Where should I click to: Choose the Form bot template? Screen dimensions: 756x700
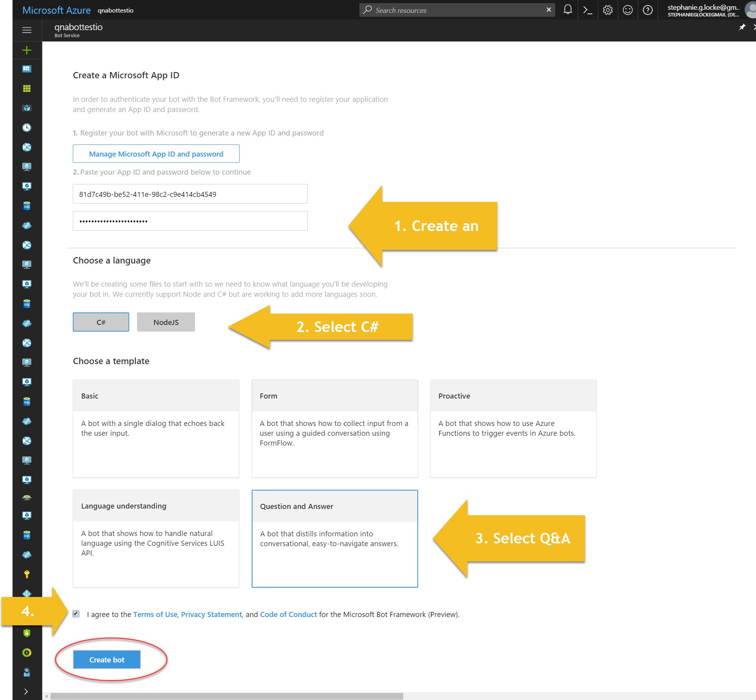point(335,428)
